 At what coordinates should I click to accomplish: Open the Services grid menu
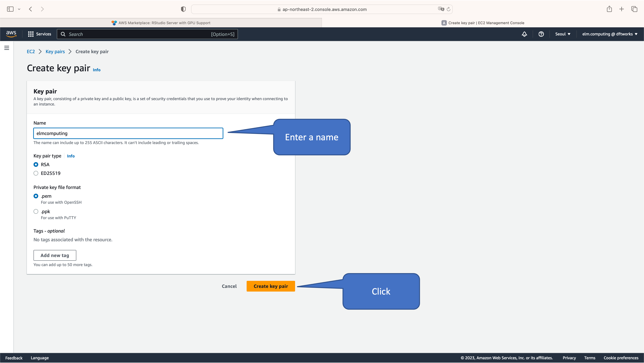coord(39,34)
